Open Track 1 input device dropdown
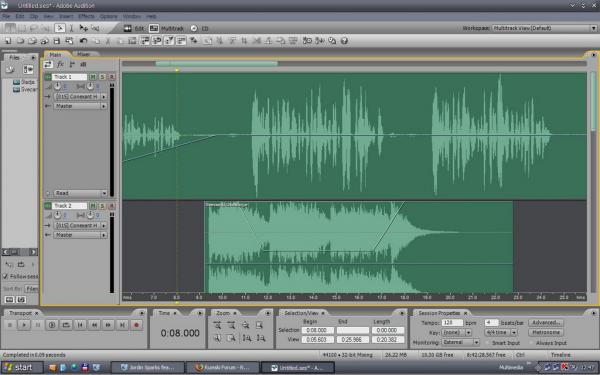This screenshot has width=600, height=375. pyautogui.click(x=80, y=97)
